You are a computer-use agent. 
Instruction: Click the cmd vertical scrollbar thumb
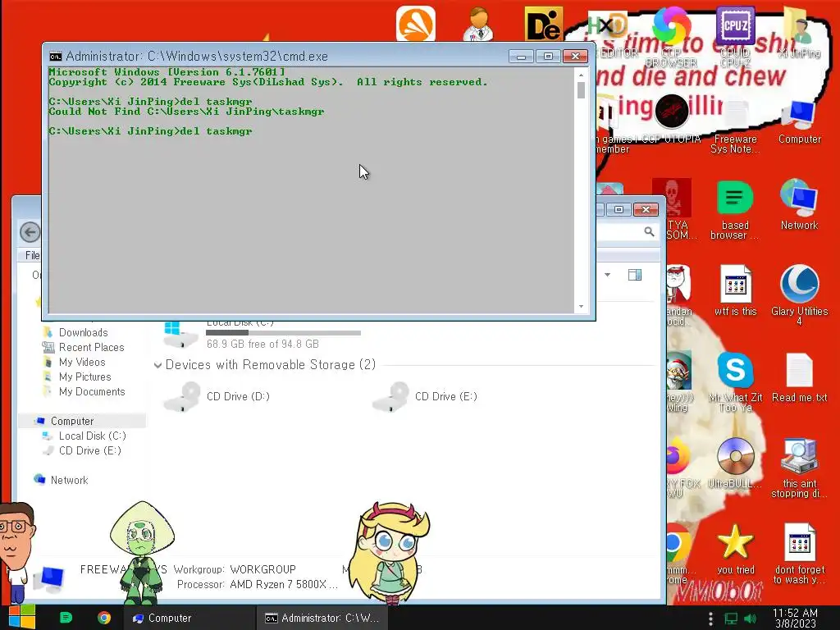click(582, 89)
